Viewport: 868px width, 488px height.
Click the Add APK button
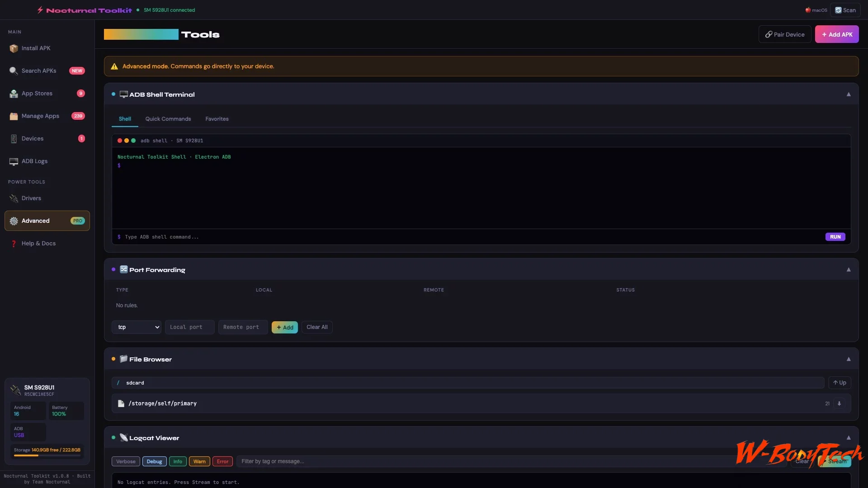point(837,34)
